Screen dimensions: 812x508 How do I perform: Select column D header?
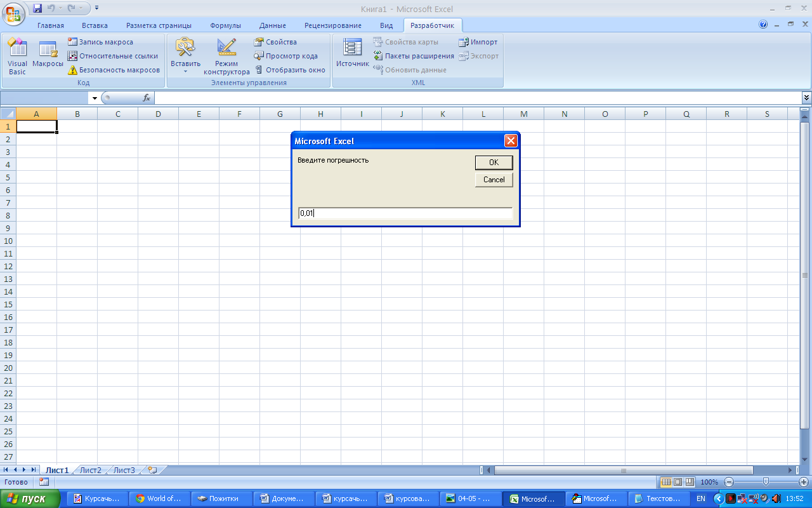(x=158, y=114)
